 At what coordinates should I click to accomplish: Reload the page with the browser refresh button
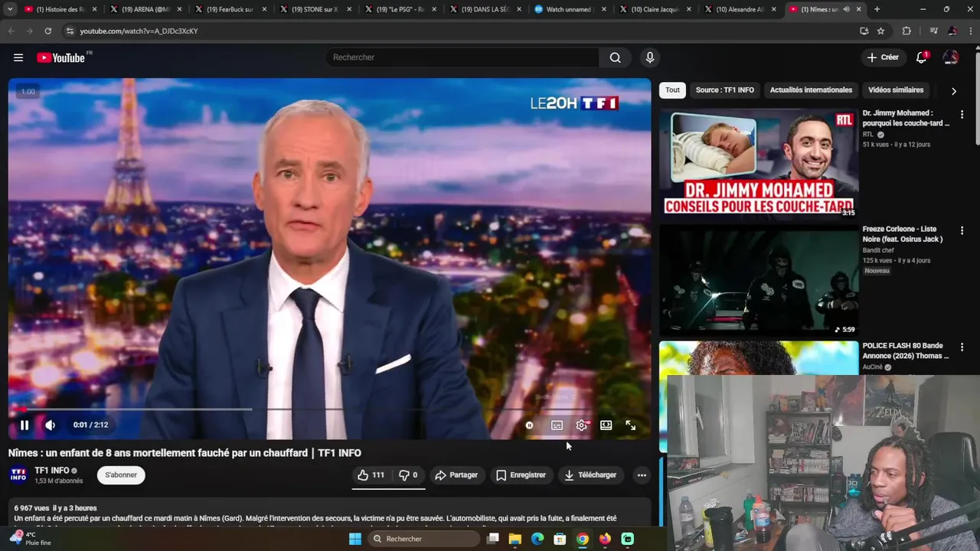click(47, 31)
